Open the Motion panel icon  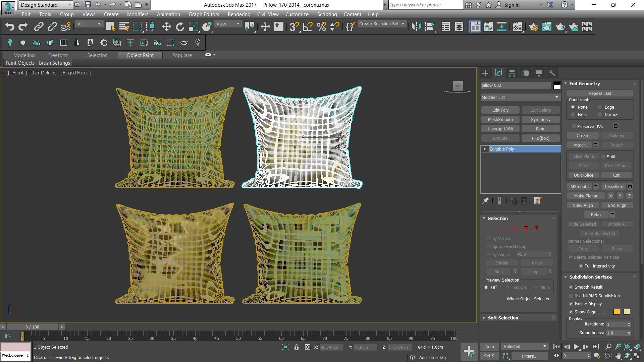point(525,73)
